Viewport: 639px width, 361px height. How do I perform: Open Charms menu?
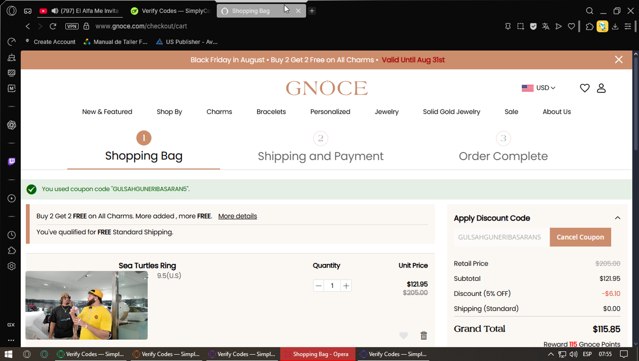pyautogui.click(x=219, y=112)
